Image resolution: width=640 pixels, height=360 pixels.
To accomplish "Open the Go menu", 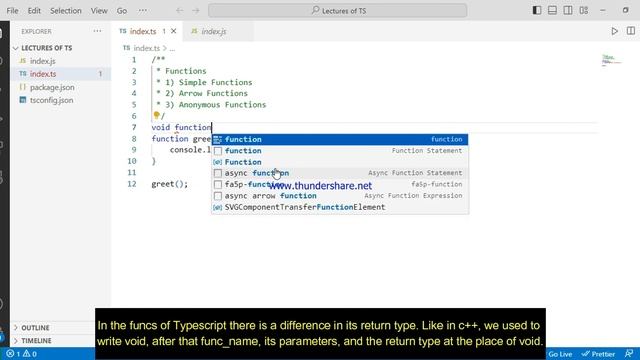I will [x=122, y=11].
